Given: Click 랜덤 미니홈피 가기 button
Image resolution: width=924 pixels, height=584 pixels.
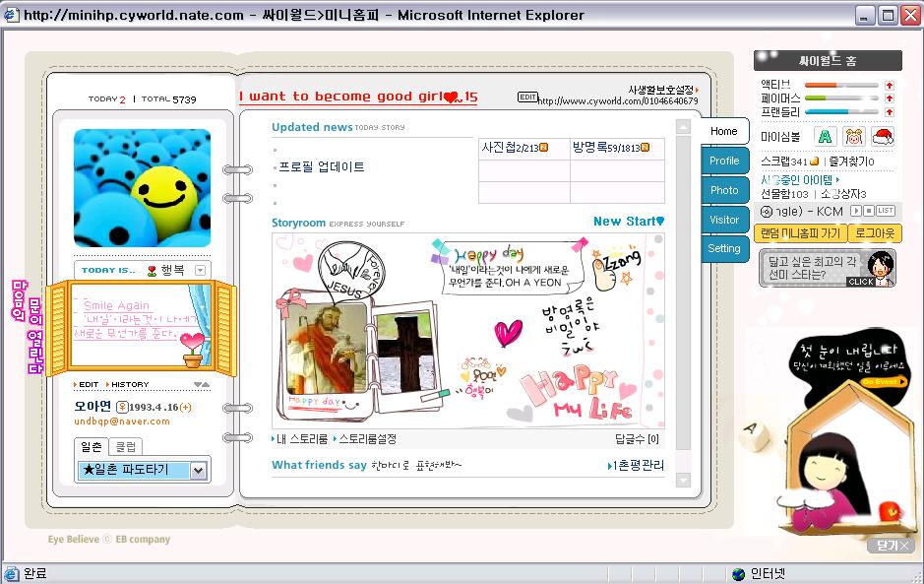Looking at the screenshot, I should coord(800,233).
